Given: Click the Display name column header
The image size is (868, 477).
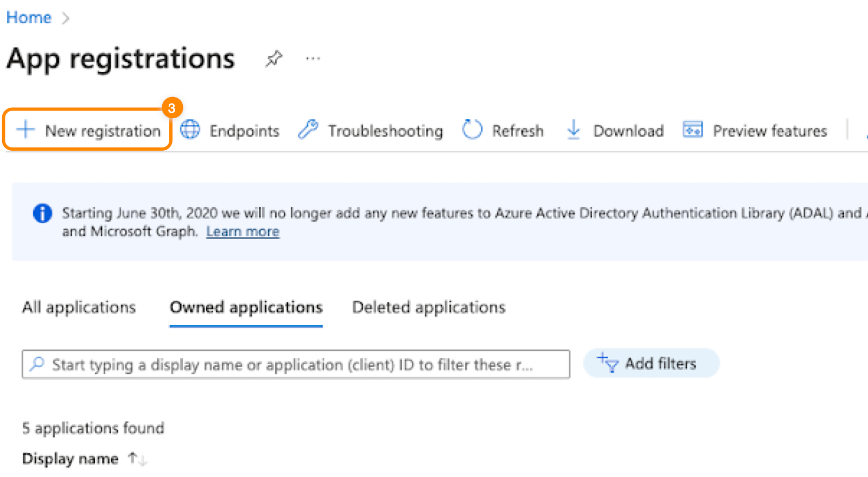Looking at the screenshot, I should (x=71, y=459).
